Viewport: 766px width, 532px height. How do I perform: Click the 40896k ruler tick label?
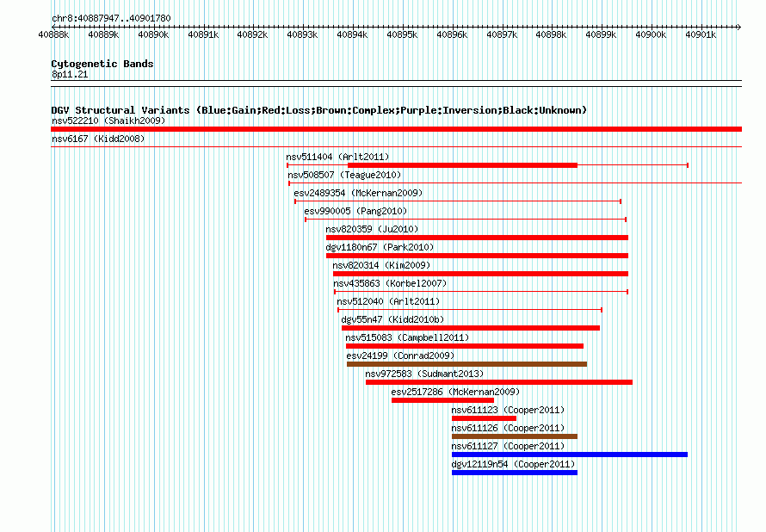(x=452, y=34)
